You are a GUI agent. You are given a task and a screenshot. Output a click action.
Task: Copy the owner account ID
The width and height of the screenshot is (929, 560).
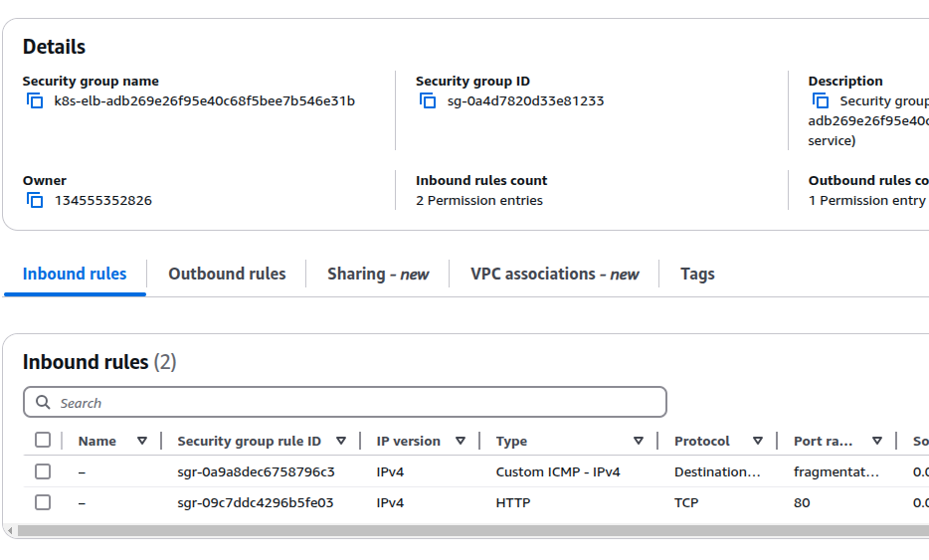coord(35,201)
